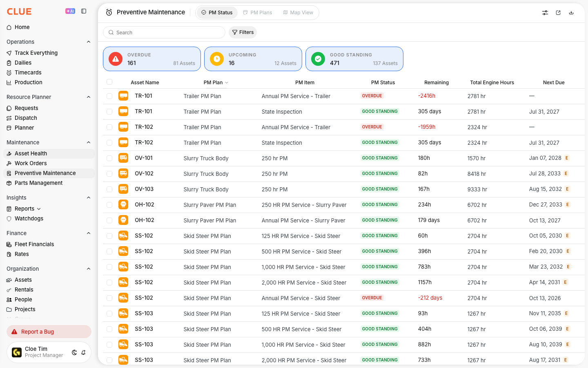Check the SS-103 125 HR PM Service checkbox

point(109,314)
